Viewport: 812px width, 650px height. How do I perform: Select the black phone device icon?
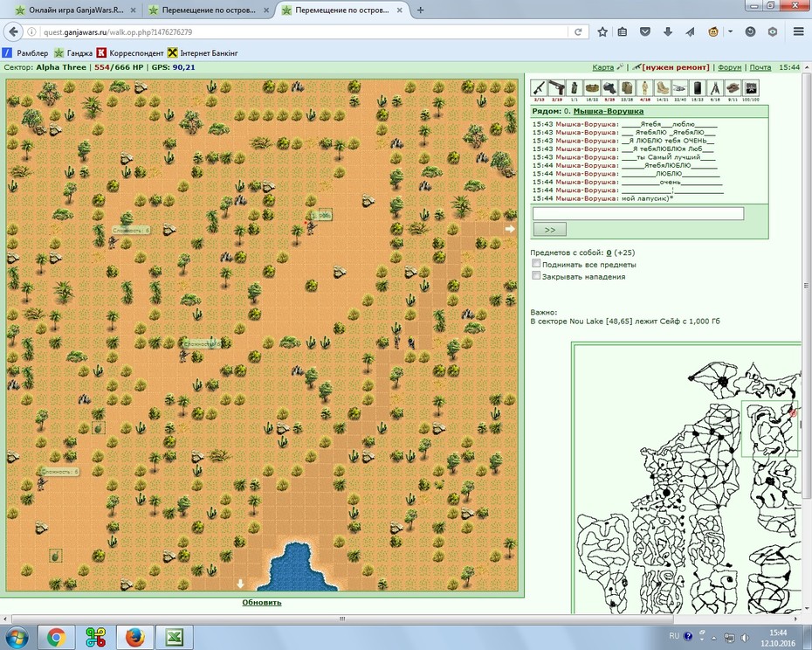pyautogui.click(x=698, y=88)
